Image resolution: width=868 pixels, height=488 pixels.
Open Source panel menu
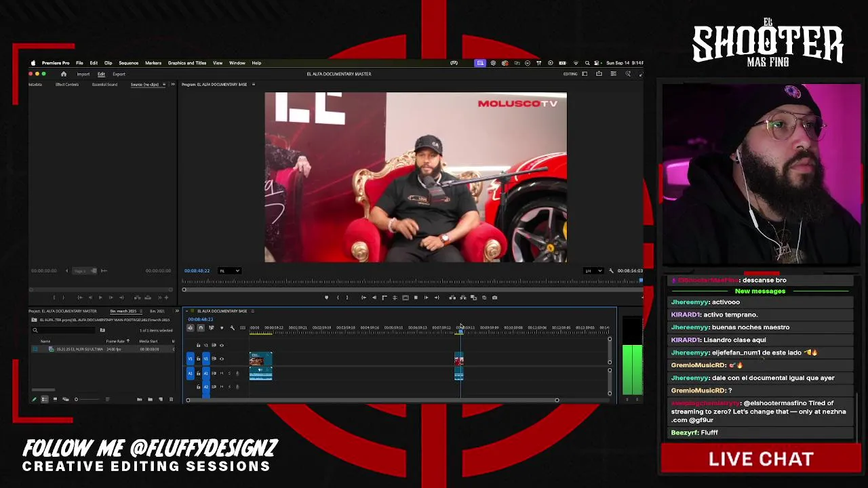pyautogui.click(x=163, y=85)
